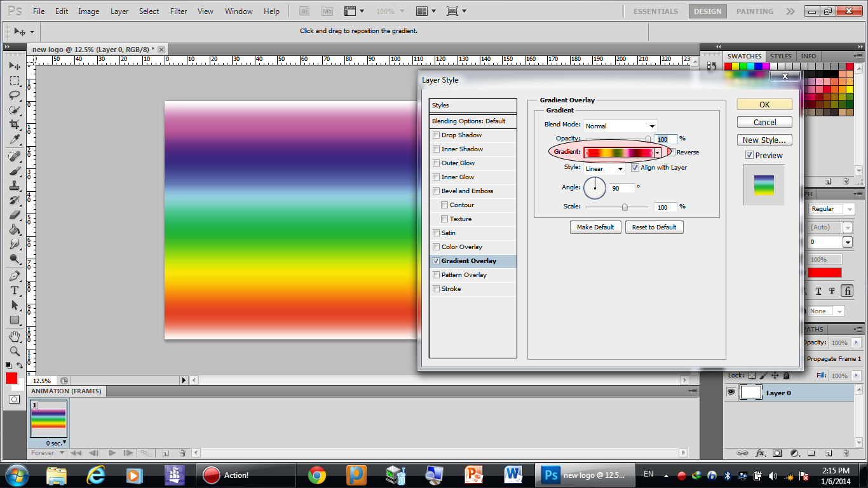868x488 pixels.
Task: Select the Horizontal Type tool
Action: pyautogui.click(x=14, y=290)
